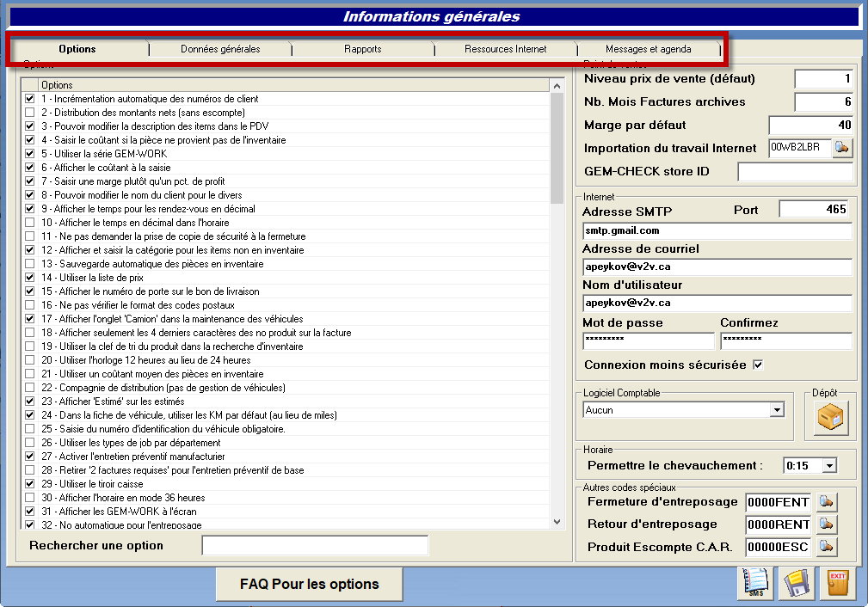Click the Adresse SMTP field
868x607 pixels.
click(717, 230)
